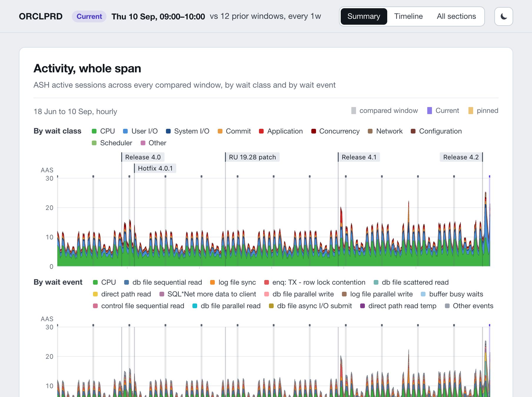532x397 pixels.
Task: Toggle Application wait class legend entry
Action: coord(281,131)
